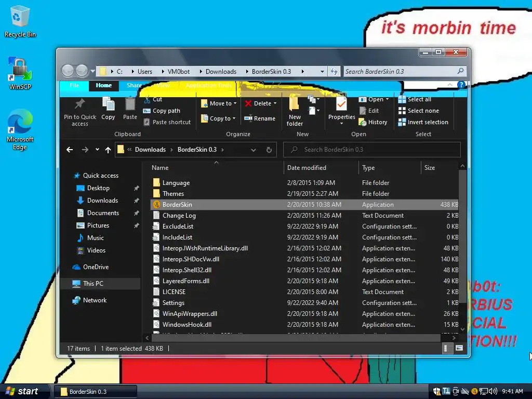Open recent locations dropdown by nav arrows
The image size is (532, 399).
pyautogui.click(x=97, y=150)
